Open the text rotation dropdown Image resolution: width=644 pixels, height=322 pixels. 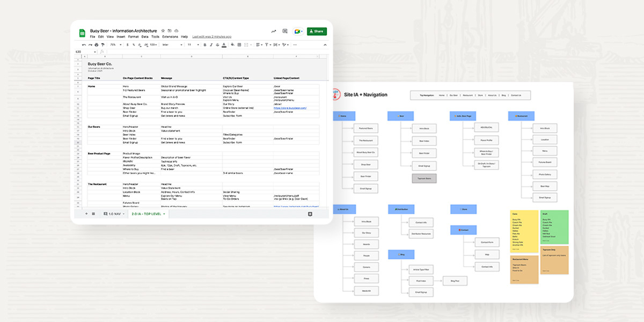point(285,45)
